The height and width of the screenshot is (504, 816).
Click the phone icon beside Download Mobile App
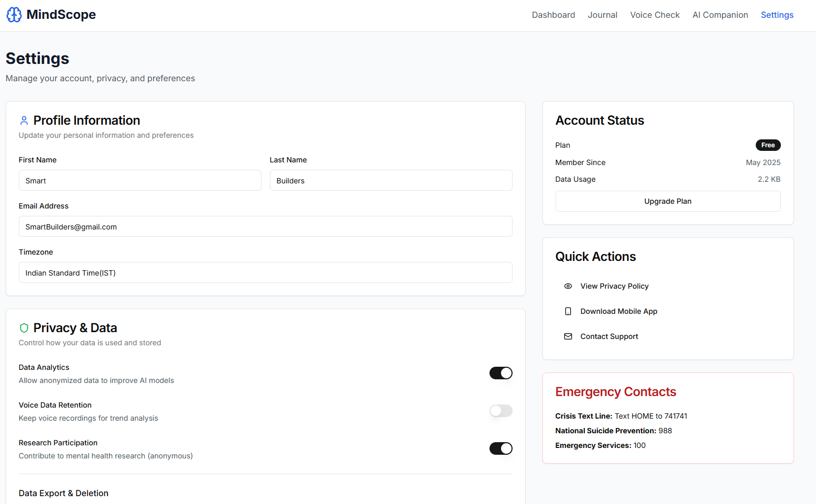[568, 311]
